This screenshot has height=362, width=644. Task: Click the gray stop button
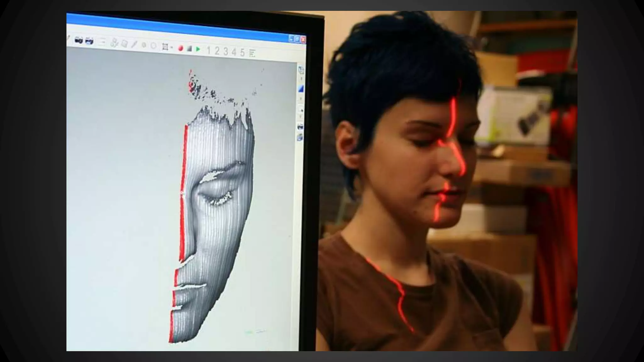[x=189, y=49]
